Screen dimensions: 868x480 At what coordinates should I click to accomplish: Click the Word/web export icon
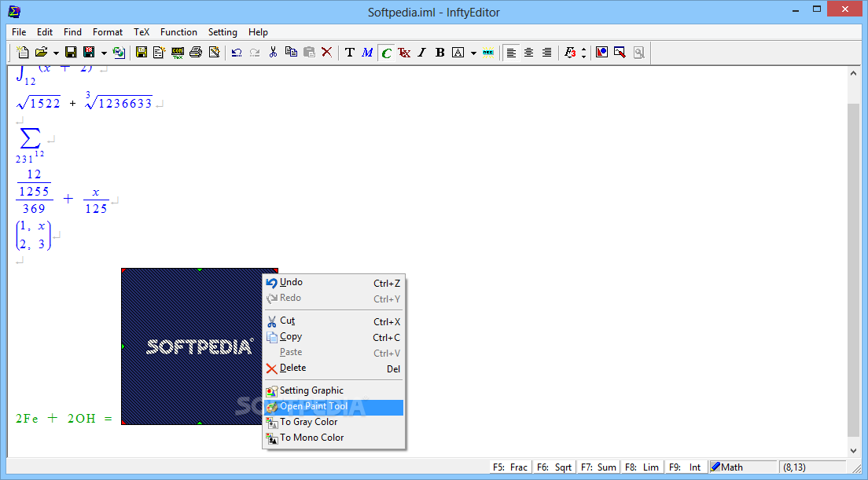coord(119,53)
